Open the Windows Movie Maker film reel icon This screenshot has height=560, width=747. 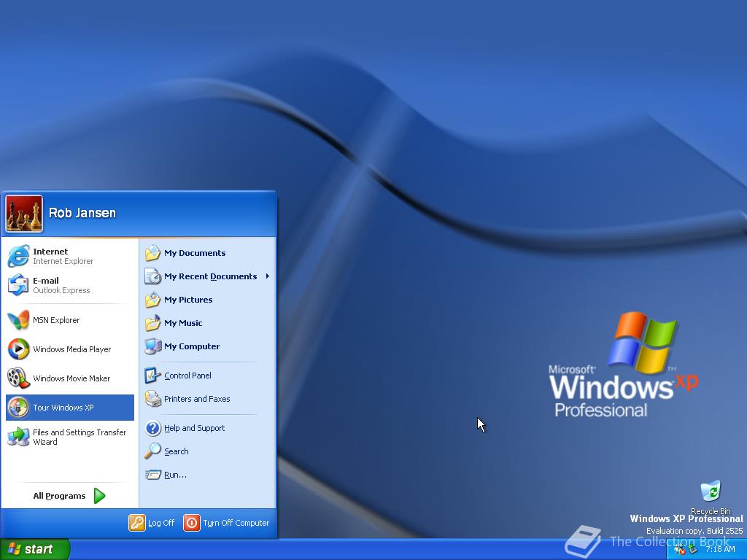tap(18, 378)
